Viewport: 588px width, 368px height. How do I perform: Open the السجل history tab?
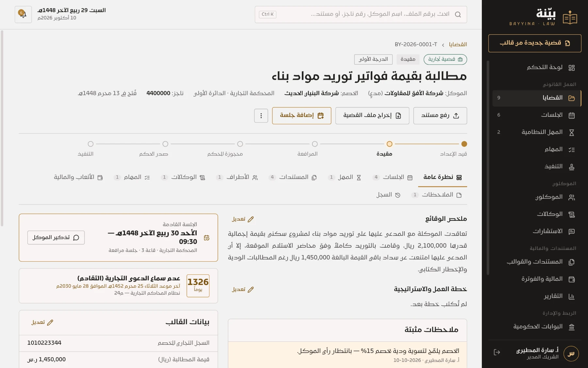(x=388, y=195)
